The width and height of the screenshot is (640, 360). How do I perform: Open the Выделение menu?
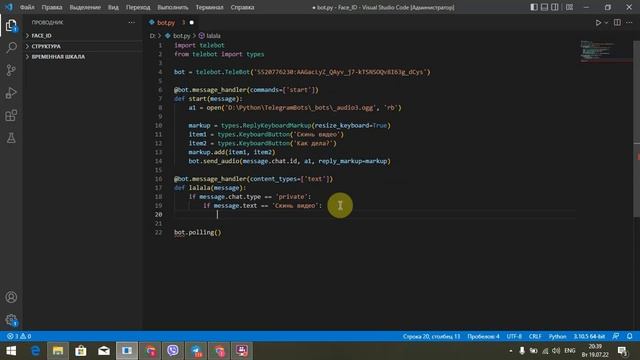click(x=85, y=7)
